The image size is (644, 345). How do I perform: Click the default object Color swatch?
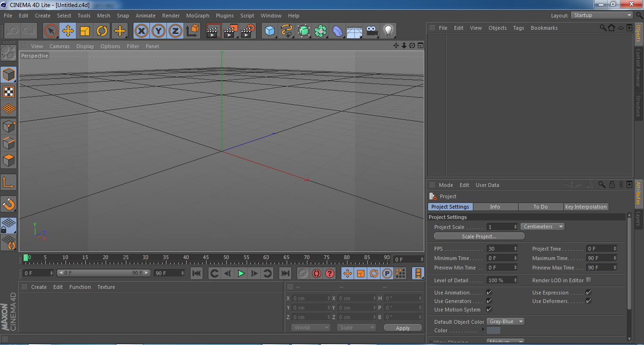[x=493, y=330]
